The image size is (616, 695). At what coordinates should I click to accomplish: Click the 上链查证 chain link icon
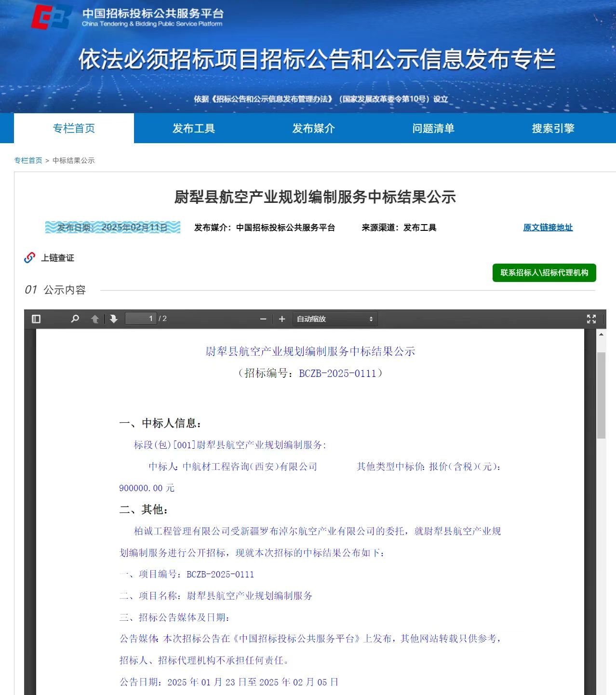pos(30,258)
